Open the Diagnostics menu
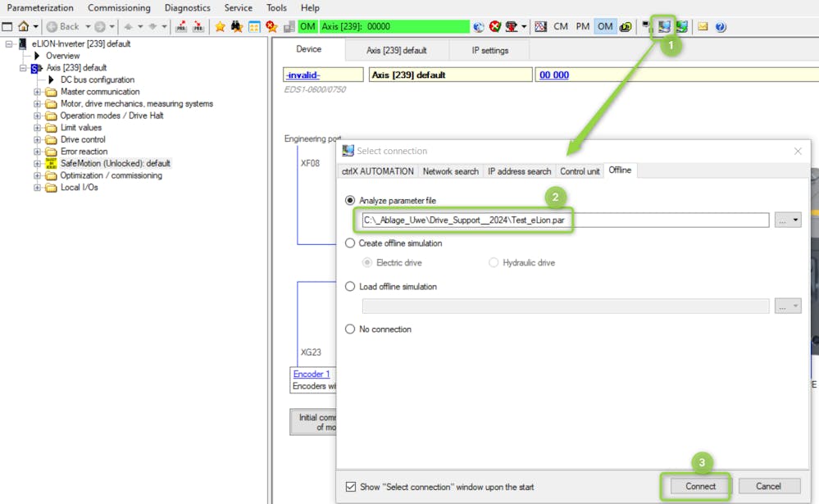Image resolution: width=819 pixels, height=504 pixels. [187, 7]
